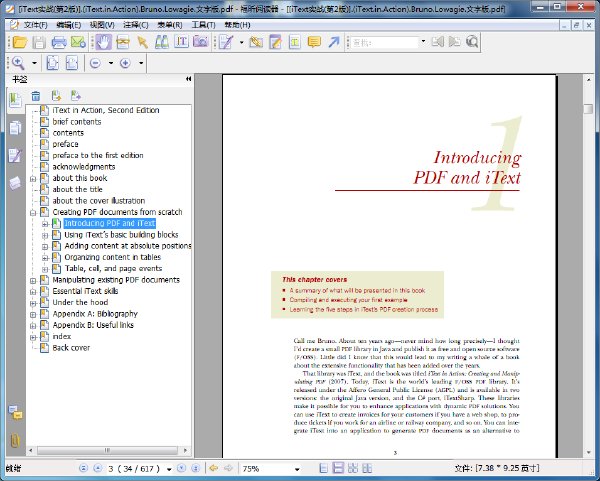
Task: Select the Typewriter text tool icon
Action: tap(181, 42)
